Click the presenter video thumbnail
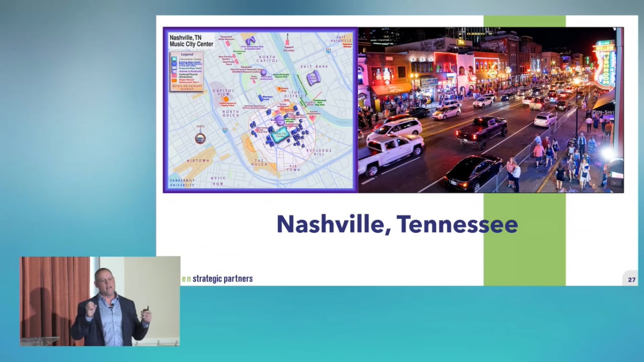Viewport: 644px width, 362px height. click(100, 301)
